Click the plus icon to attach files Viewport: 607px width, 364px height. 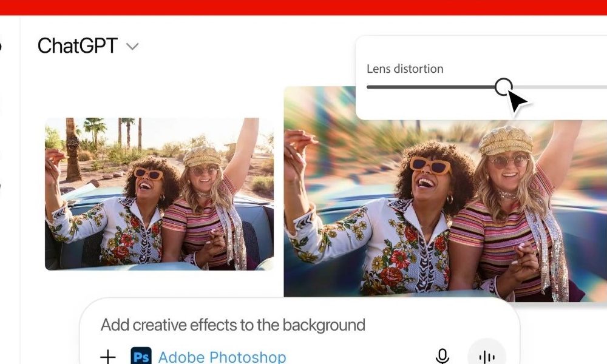[108, 357]
